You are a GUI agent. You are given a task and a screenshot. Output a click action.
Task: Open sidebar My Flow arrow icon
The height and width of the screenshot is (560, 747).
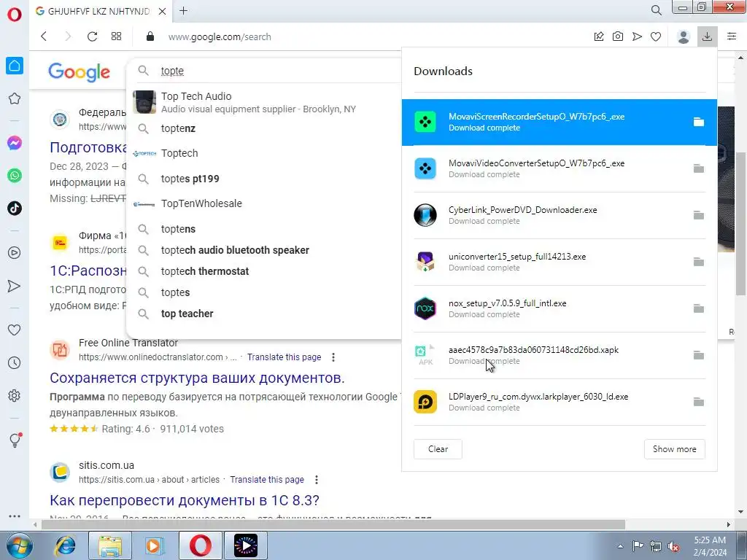click(15, 286)
